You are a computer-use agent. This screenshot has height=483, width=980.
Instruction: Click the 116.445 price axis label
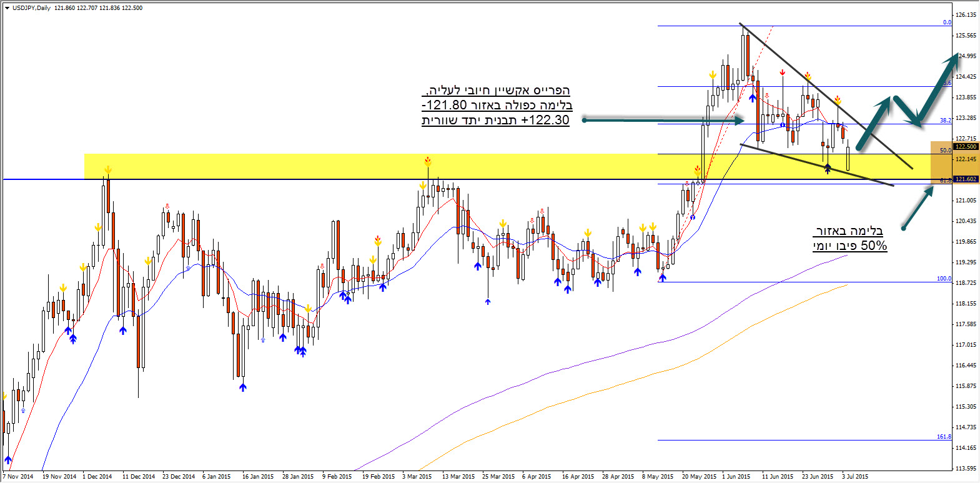click(966, 365)
